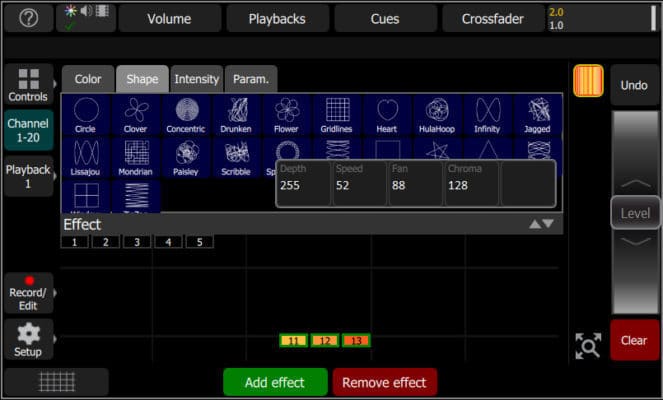Switch to the Color tab
Screen dimensions: 663x400
coord(88,79)
